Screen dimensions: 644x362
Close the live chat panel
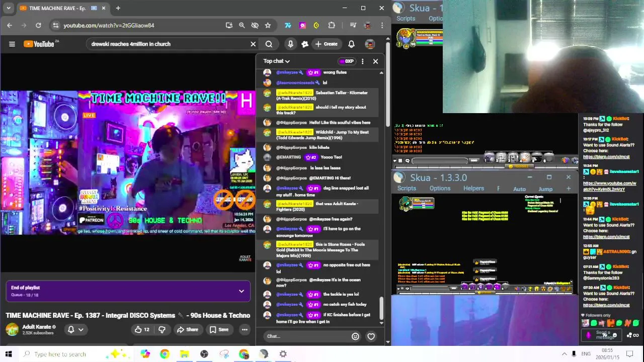[x=375, y=61]
